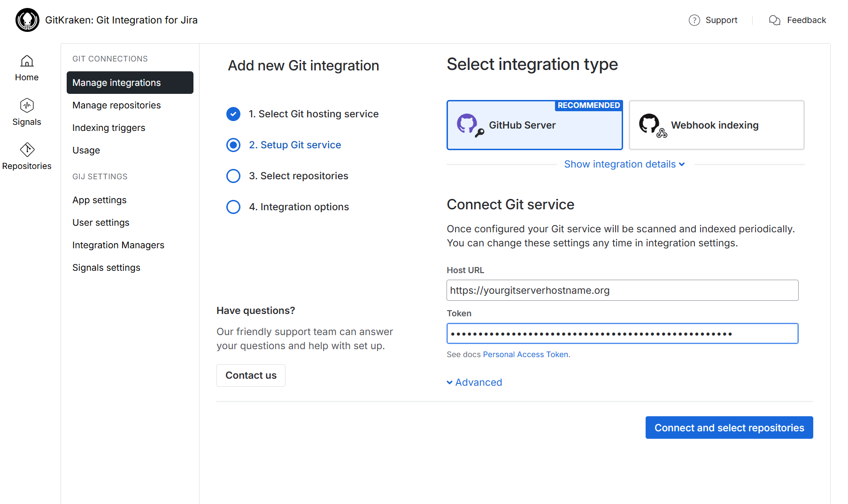Click the GitKraken logo icon

[27, 20]
